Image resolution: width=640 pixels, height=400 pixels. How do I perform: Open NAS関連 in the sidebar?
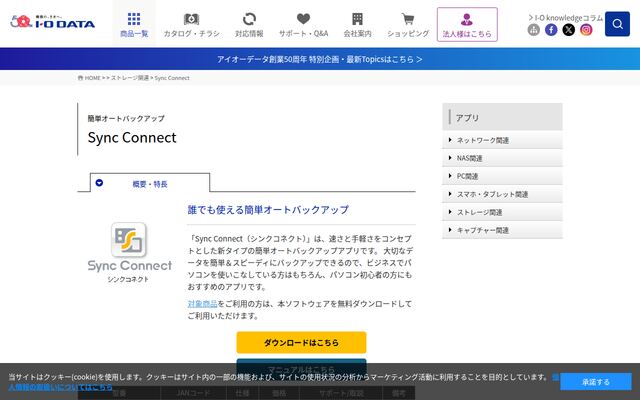(502, 158)
